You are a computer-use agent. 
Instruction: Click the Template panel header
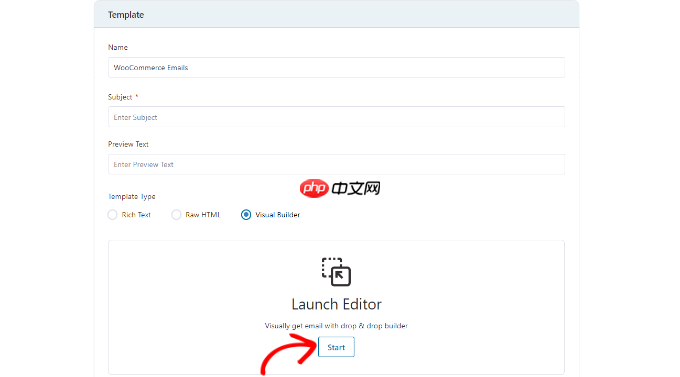pyautogui.click(x=337, y=14)
